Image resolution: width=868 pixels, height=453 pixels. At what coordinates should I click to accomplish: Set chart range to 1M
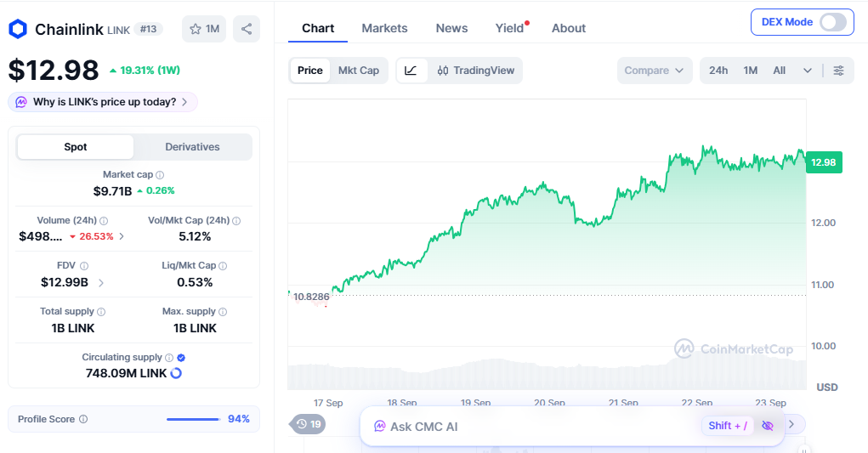[x=751, y=71]
